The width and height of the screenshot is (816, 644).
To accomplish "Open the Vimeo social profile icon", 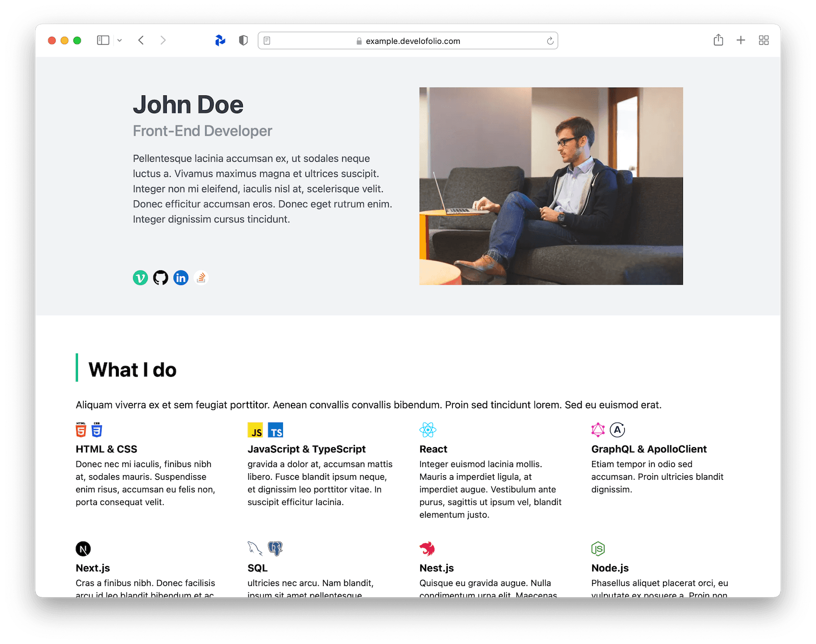I will (x=140, y=278).
